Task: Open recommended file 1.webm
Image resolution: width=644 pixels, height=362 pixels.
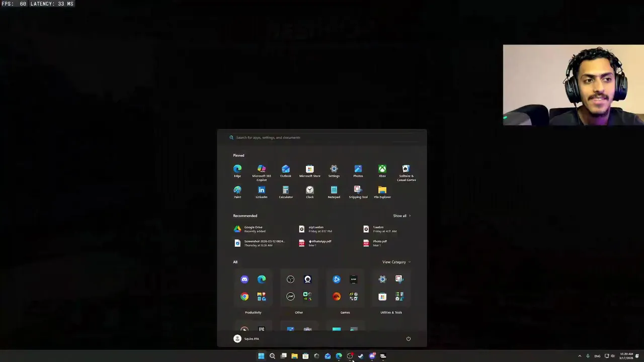Action: pos(380,229)
